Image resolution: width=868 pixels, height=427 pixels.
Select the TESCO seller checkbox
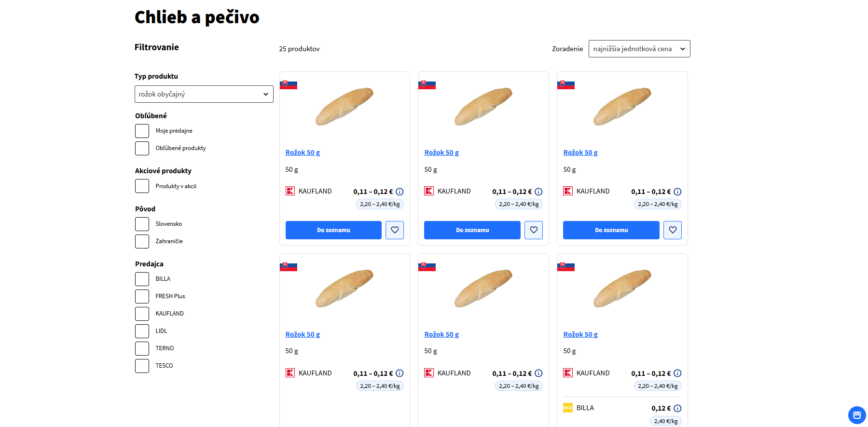[142, 366]
